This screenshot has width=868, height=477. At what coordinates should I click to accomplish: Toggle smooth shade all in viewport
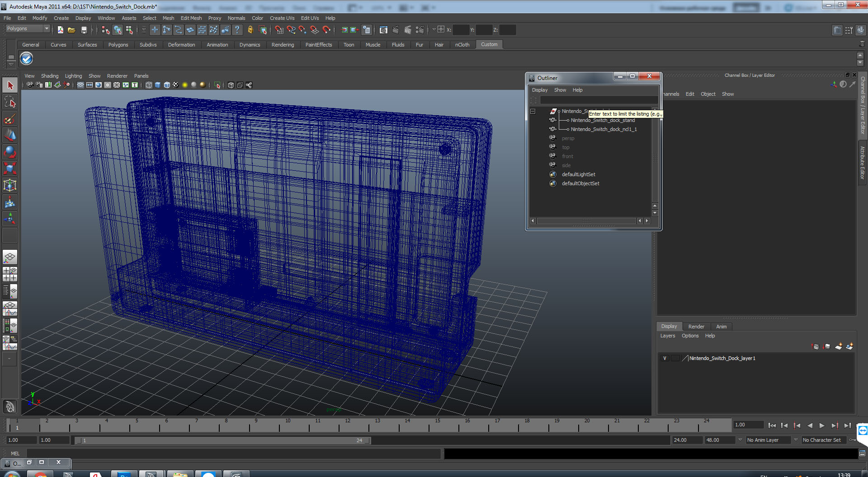[158, 85]
